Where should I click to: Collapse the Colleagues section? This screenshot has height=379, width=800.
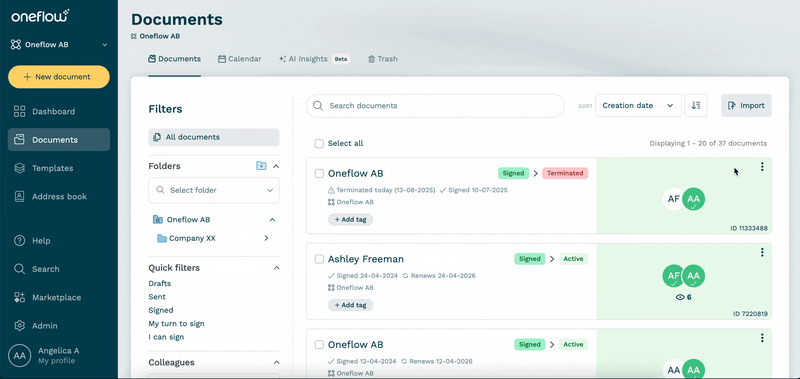tap(276, 363)
